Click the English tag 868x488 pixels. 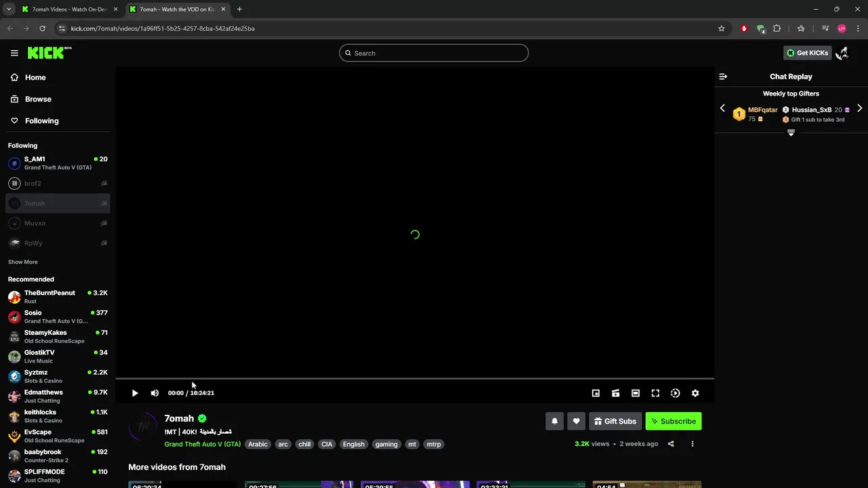(x=353, y=445)
